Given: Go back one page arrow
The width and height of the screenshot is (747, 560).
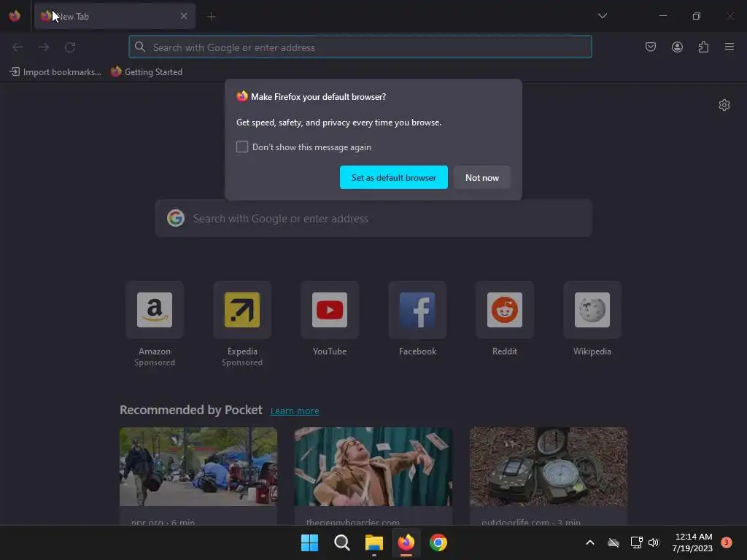Looking at the screenshot, I should [x=18, y=47].
